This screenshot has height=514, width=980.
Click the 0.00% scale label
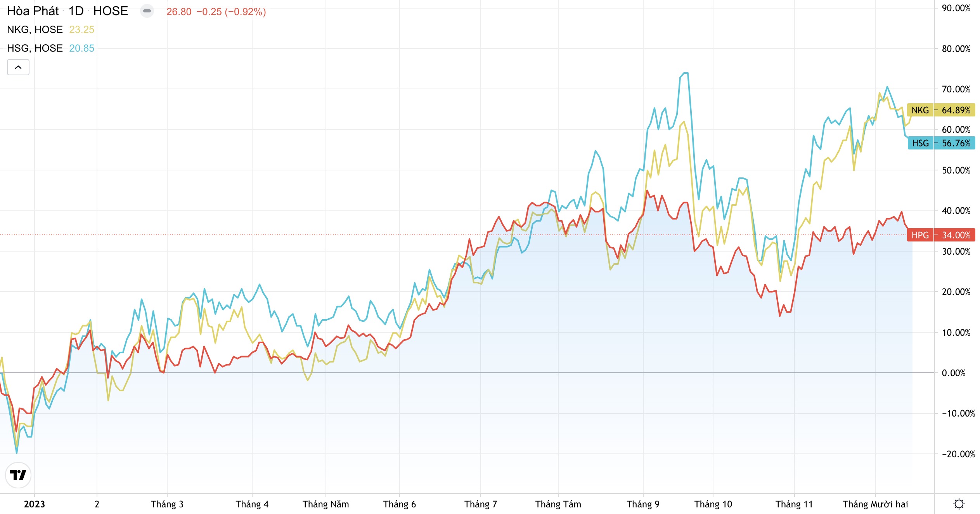click(x=954, y=373)
